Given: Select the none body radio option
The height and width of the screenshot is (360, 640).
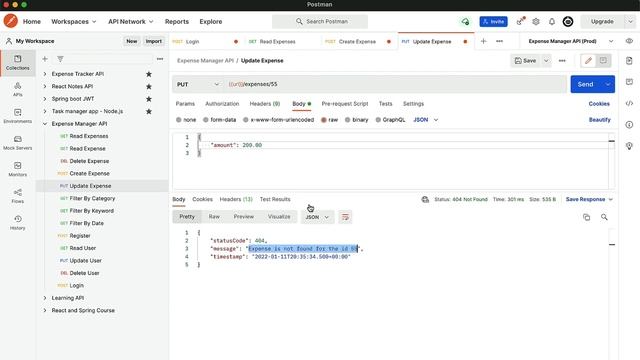Looking at the screenshot, I should (179, 120).
